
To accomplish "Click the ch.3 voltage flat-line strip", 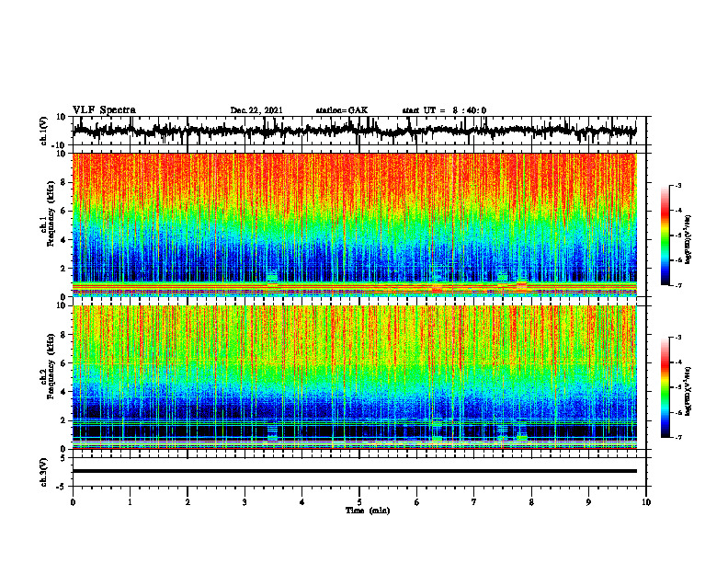I will pos(355,472).
